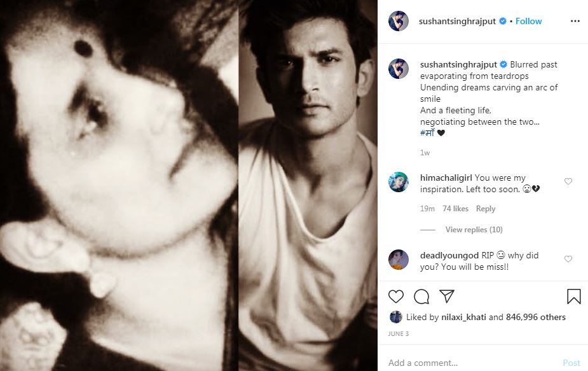
Task: Like deadlyoungod's comment
Action: click(x=568, y=259)
